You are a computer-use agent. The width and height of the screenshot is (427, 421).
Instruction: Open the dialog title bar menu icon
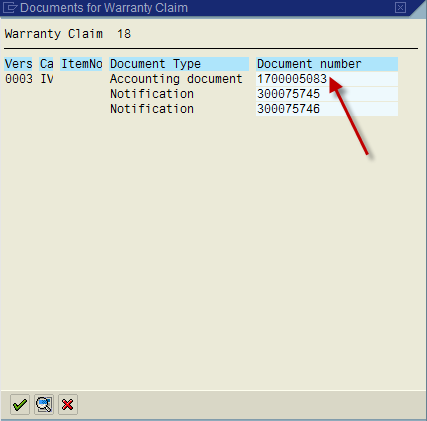(x=9, y=7)
